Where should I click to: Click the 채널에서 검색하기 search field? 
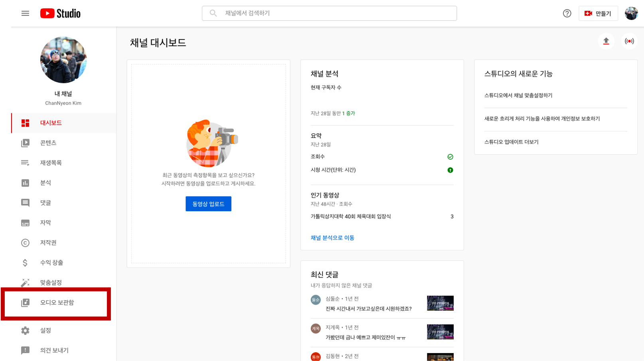pyautogui.click(x=329, y=13)
